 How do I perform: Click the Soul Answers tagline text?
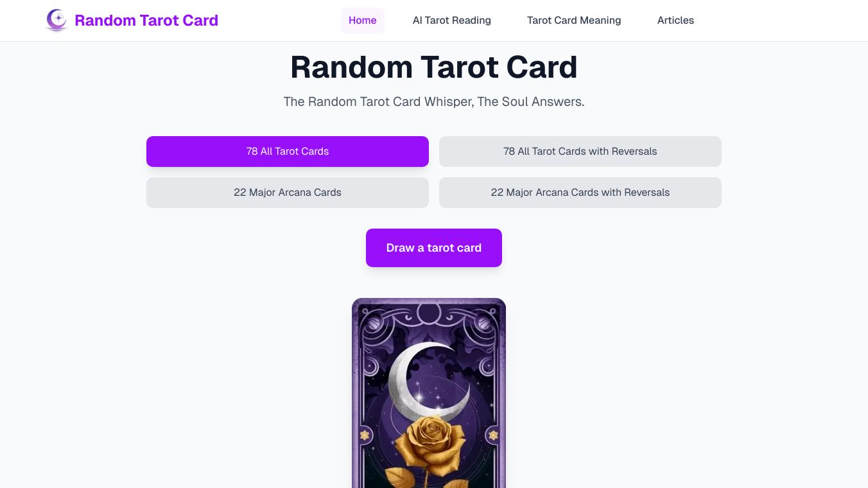434,101
